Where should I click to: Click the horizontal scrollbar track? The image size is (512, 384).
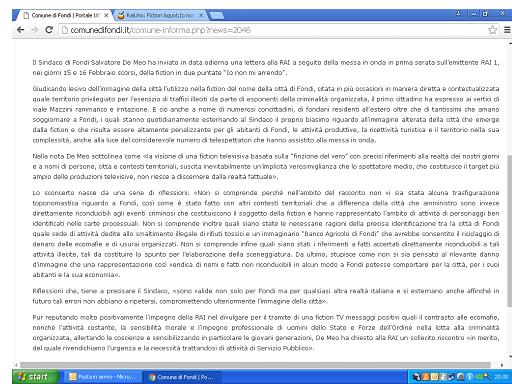[x=255, y=365]
